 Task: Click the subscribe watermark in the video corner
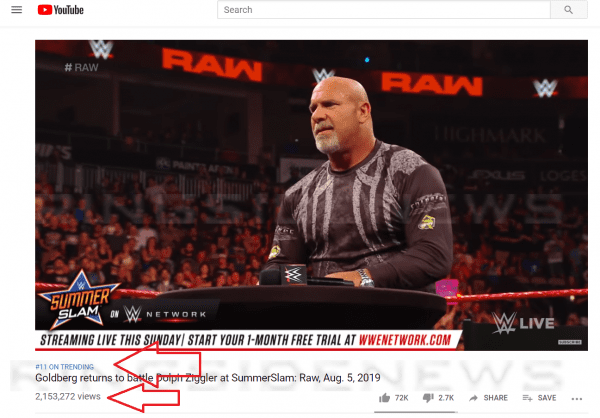click(x=570, y=342)
